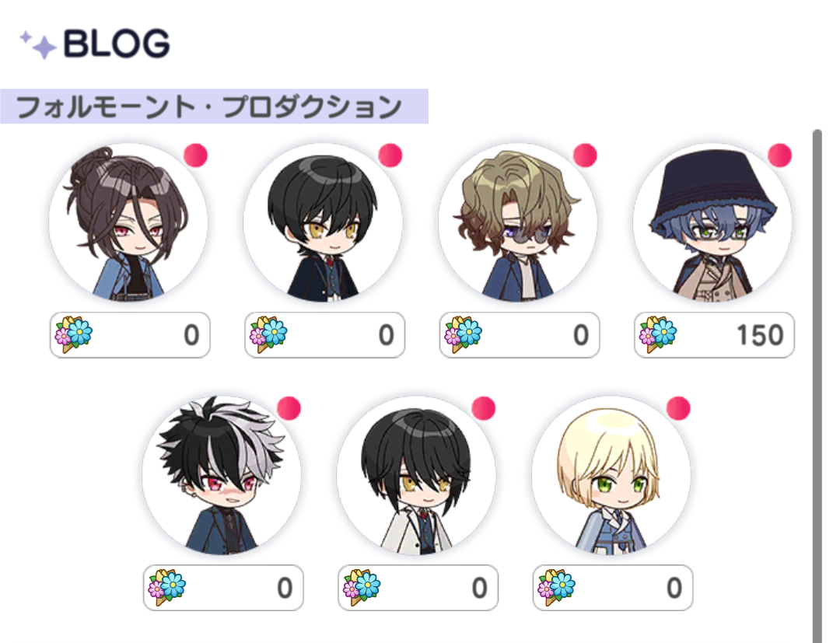Open the black and silver spiky-haired avatar

click(222, 475)
